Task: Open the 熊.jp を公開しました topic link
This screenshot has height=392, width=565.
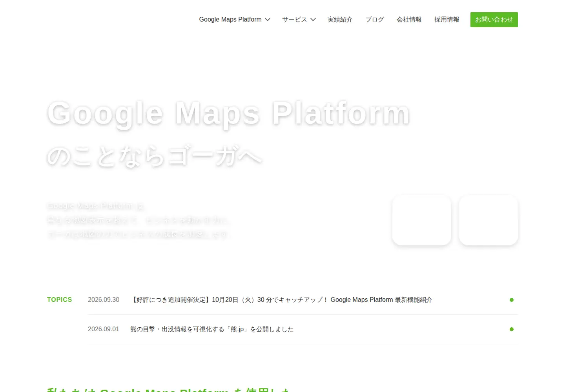Action: [212, 329]
